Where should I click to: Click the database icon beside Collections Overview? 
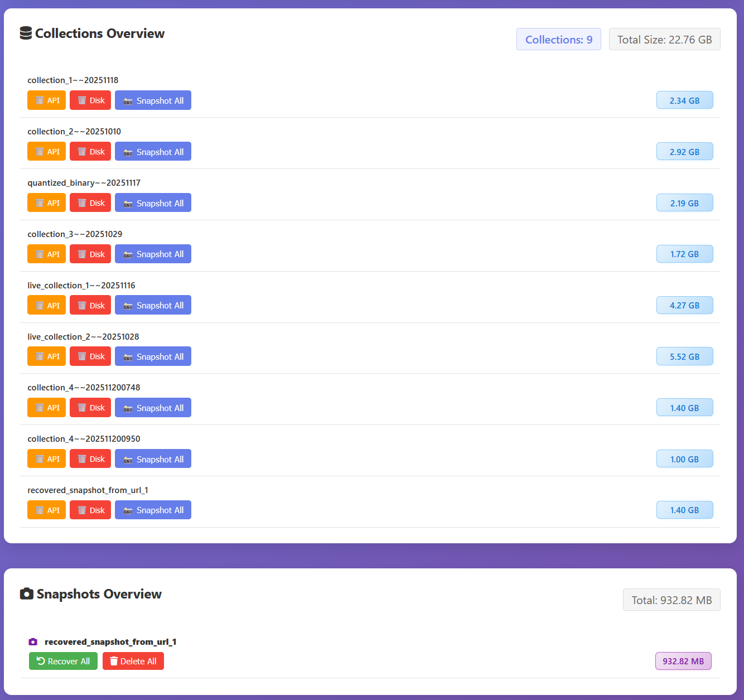(x=26, y=33)
